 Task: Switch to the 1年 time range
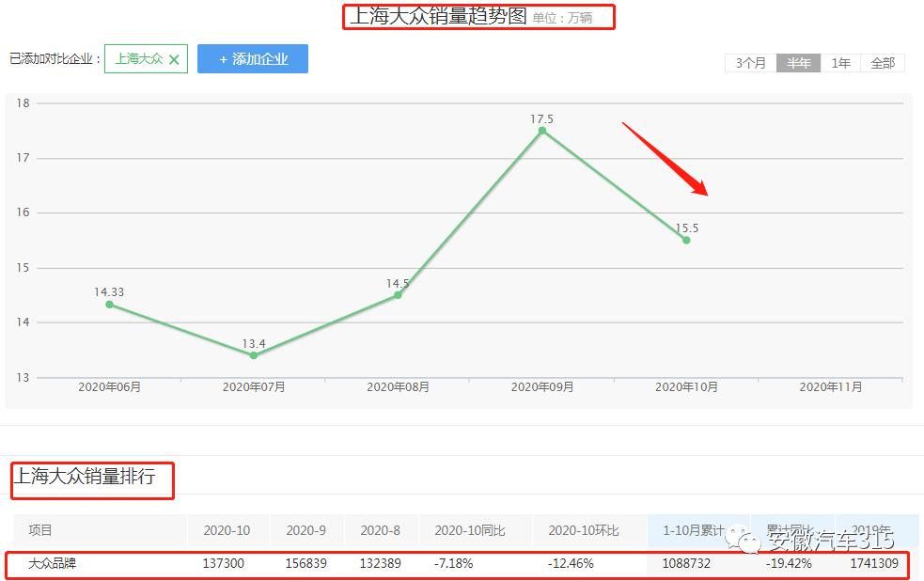(839, 63)
